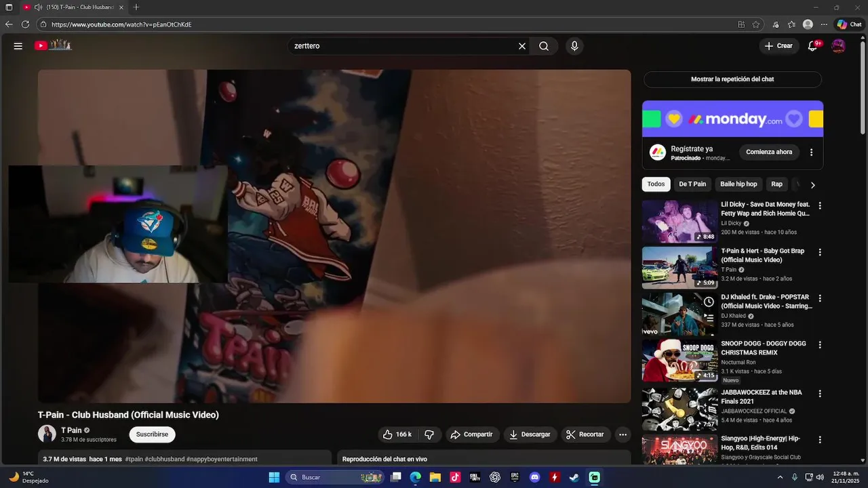Click the Windows taskbar Buscar box
Screen dimensions: 868x488
(x=335, y=477)
